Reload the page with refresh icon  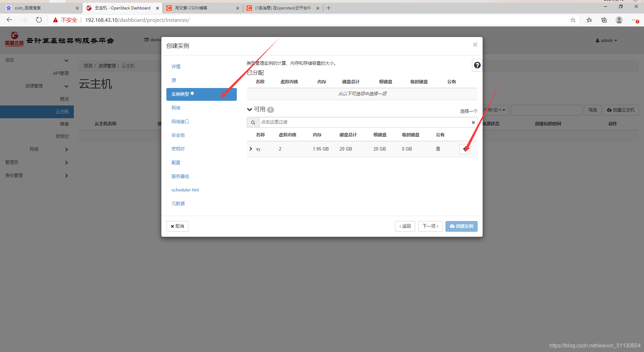(x=39, y=20)
